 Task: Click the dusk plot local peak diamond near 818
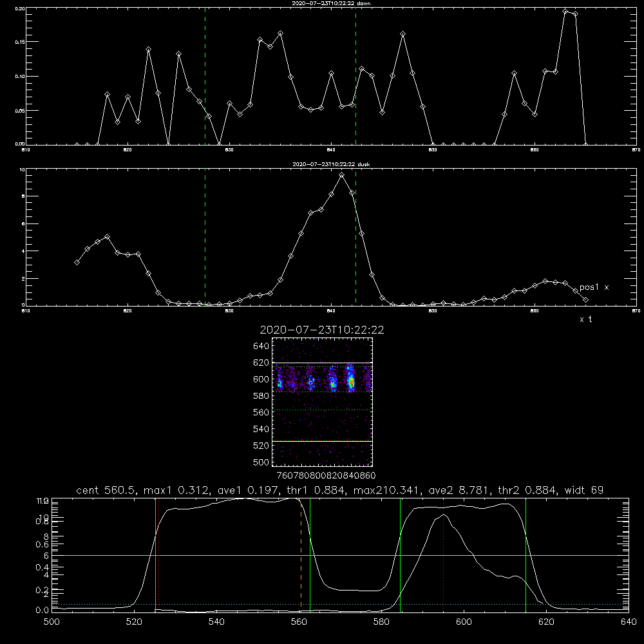107,236
